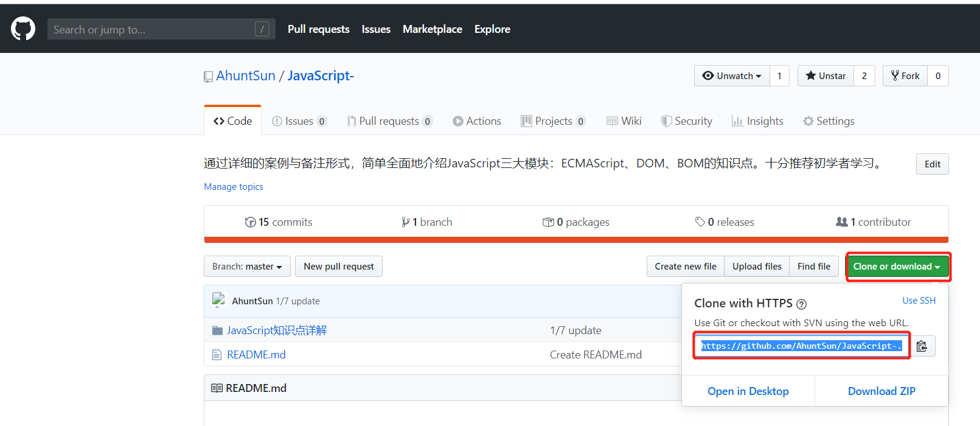
Task: Open the JavaScript- repository link
Action: (321, 75)
